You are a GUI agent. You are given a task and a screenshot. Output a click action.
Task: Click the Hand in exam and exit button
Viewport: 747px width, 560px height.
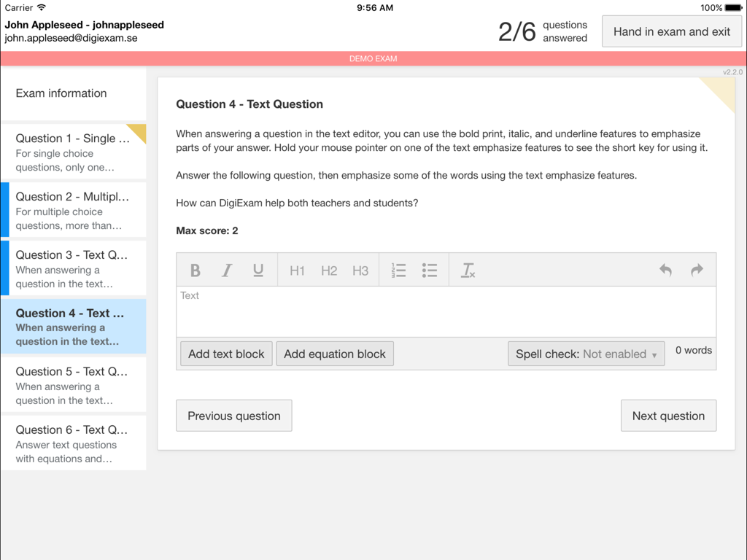(x=671, y=31)
